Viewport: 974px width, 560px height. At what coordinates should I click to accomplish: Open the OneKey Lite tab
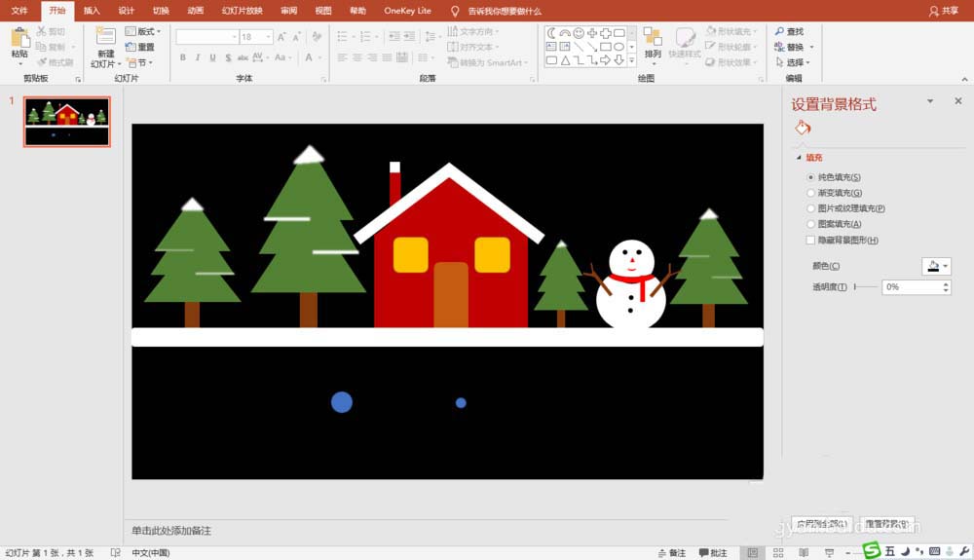407,11
